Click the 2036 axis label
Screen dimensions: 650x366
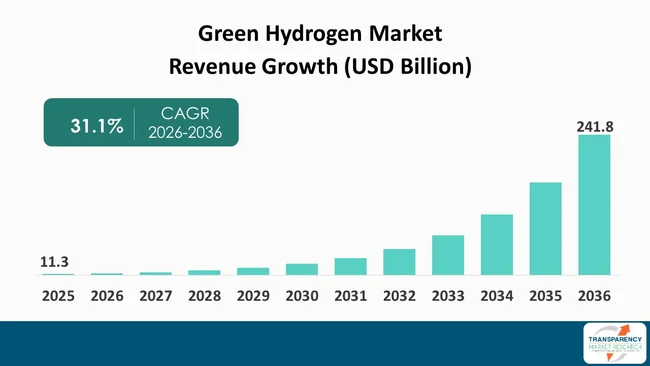tap(594, 296)
